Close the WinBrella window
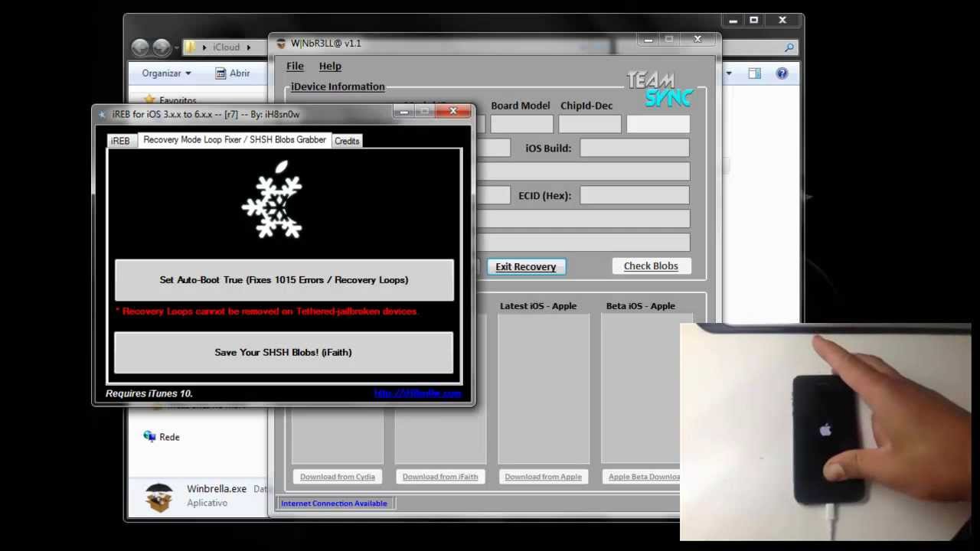 697,39
